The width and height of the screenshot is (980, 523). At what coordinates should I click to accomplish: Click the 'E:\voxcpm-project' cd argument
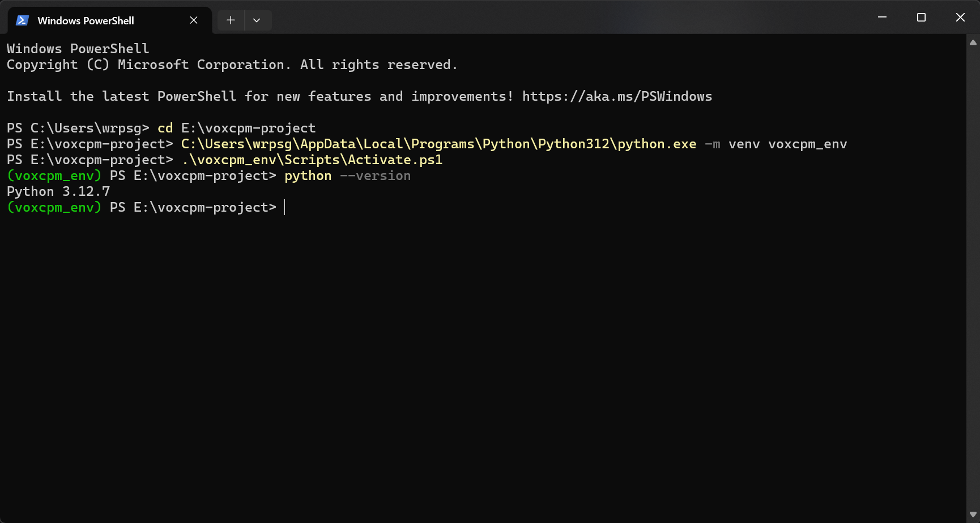point(249,128)
